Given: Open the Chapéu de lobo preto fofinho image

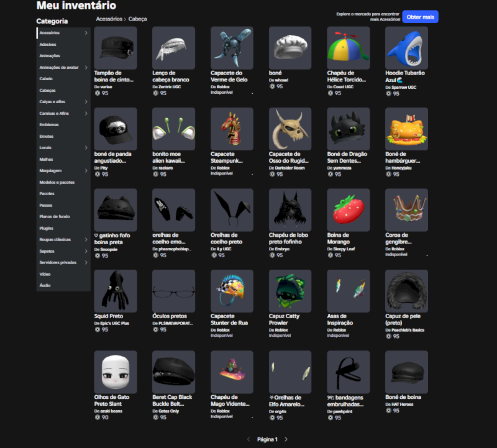Looking at the screenshot, I should click(290, 210).
